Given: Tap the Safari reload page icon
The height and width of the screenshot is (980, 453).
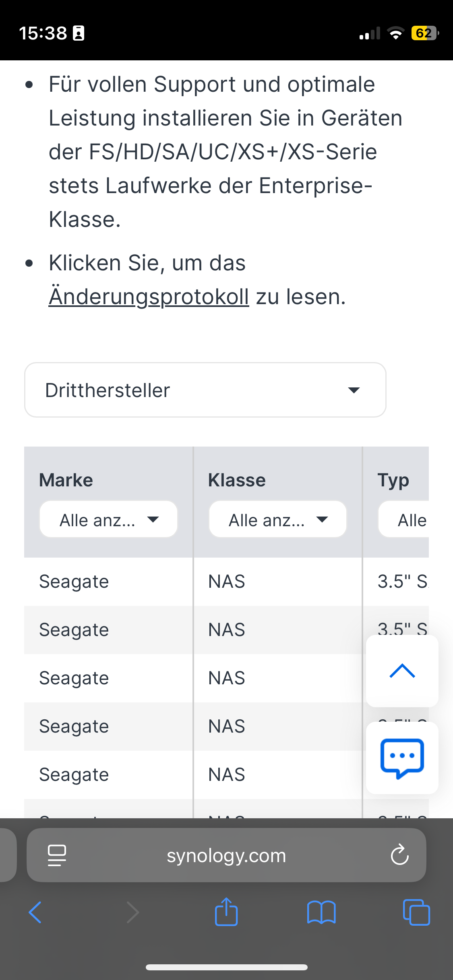Looking at the screenshot, I should pos(399,855).
